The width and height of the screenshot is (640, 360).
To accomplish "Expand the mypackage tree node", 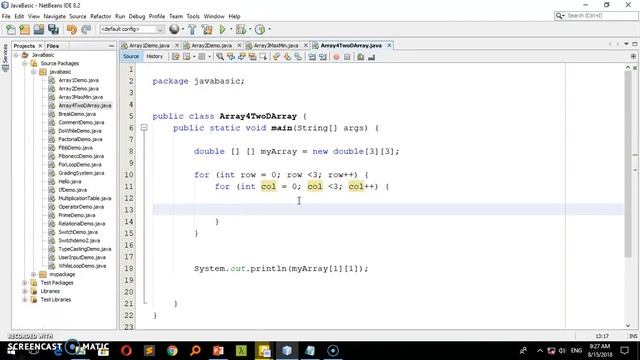I will tap(34, 274).
